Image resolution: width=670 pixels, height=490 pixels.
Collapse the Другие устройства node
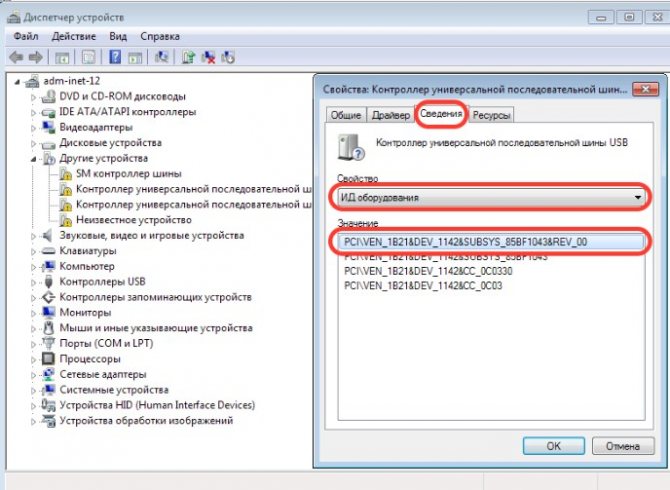point(33,159)
